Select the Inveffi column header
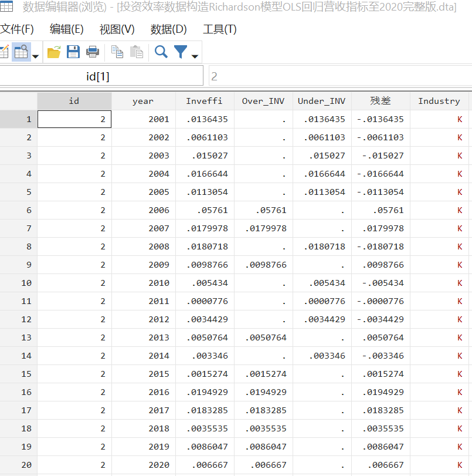This screenshot has width=472, height=476. (204, 101)
